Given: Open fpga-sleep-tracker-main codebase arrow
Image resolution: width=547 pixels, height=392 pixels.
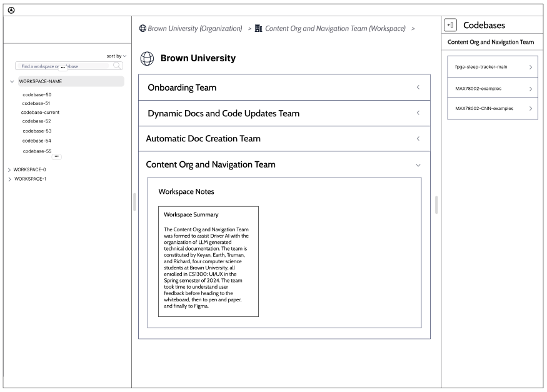Looking at the screenshot, I should [531, 67].
